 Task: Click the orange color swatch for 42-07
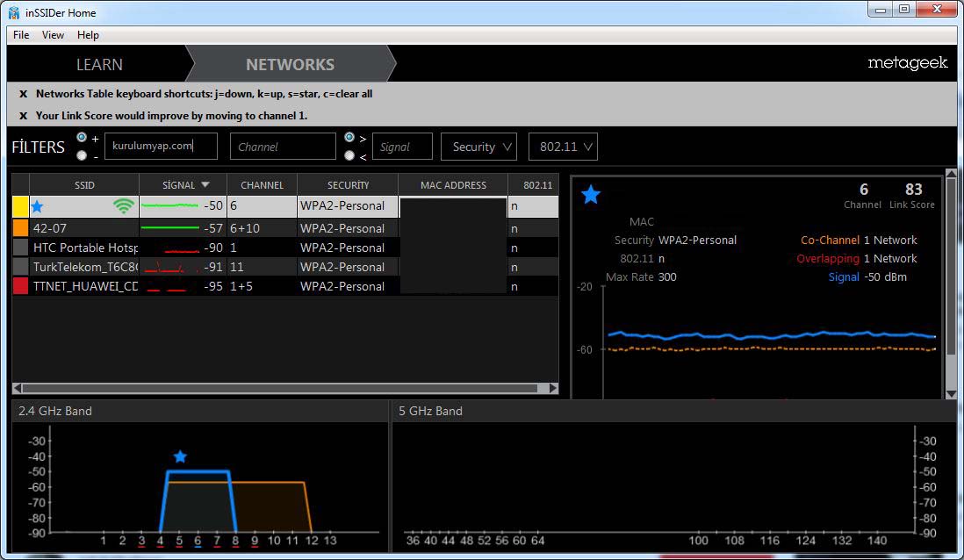(x=20, y=228)
